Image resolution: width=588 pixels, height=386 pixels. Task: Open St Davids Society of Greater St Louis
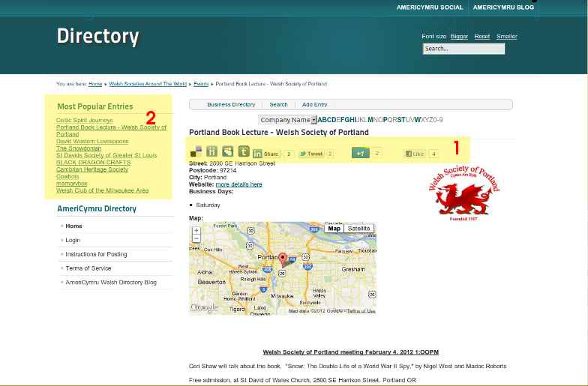tap(106, 155)
